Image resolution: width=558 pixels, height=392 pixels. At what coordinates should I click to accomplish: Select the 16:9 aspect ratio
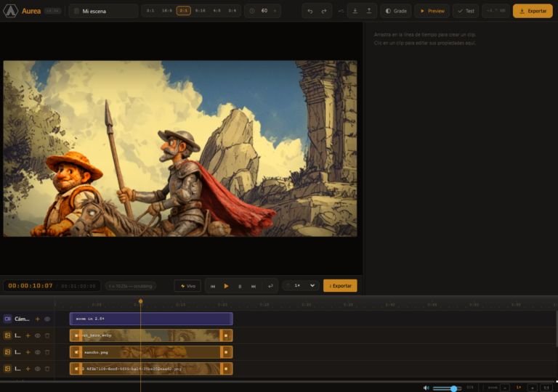click(167, 11)
